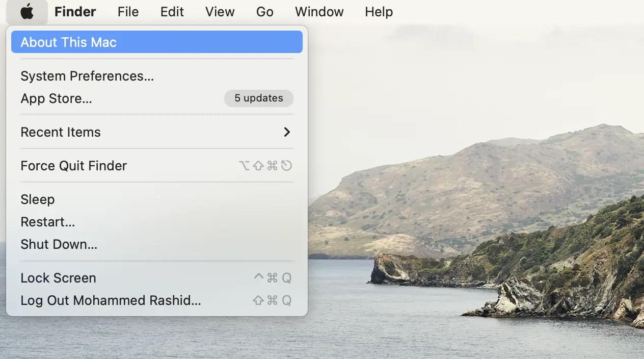Log Out Mohammed Rashid
The image size is (644, 359).
tap(111, 300)
